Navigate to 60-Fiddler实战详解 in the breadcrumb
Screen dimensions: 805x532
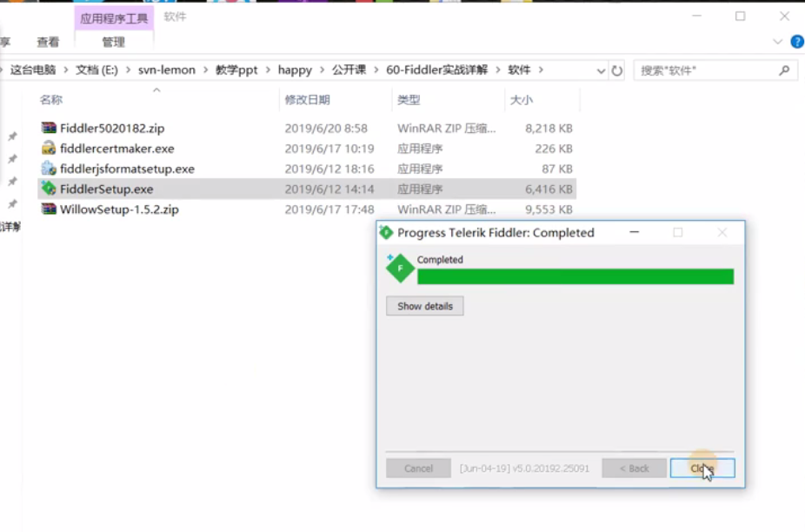(x=437, y=70)
